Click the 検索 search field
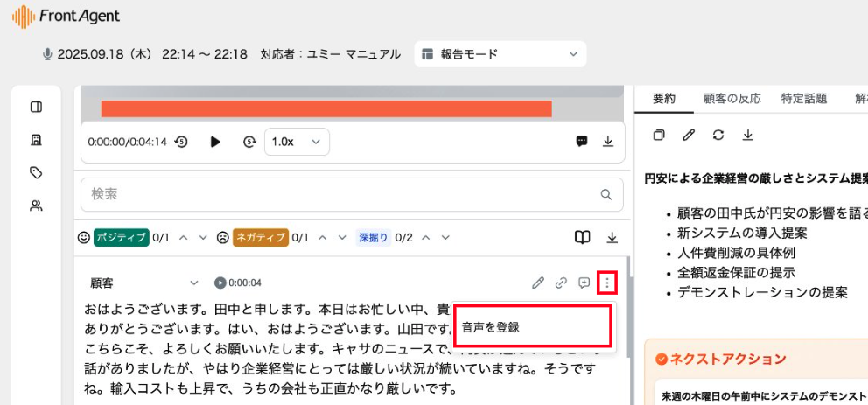Viewport: 868px width, 405px height. pos(341,194)
